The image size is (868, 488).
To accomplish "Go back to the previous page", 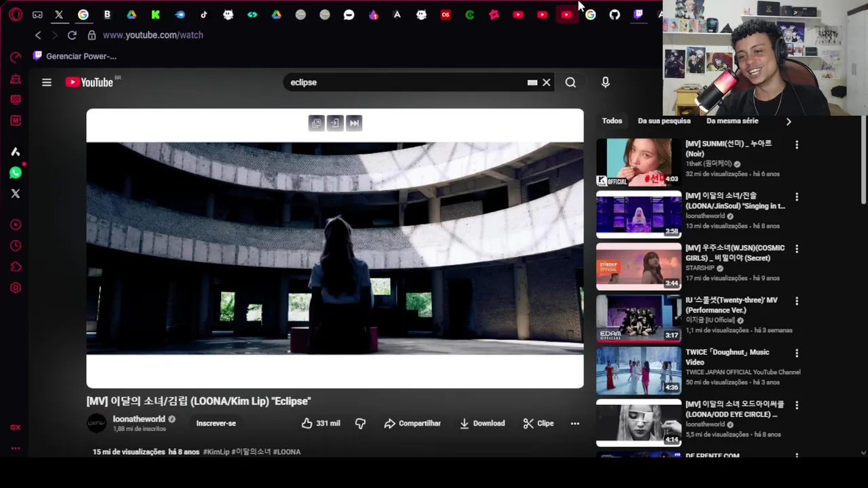I will coord(38,35).
